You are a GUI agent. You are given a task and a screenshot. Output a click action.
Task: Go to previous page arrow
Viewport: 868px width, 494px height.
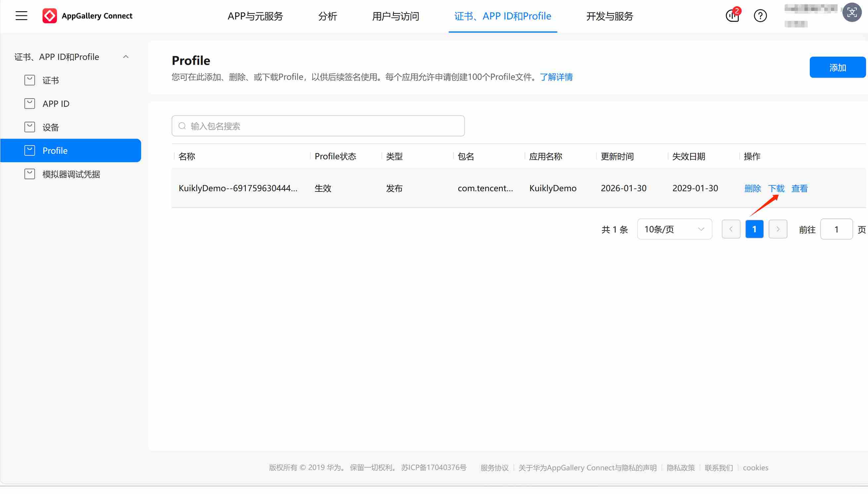tap(731, 229)
